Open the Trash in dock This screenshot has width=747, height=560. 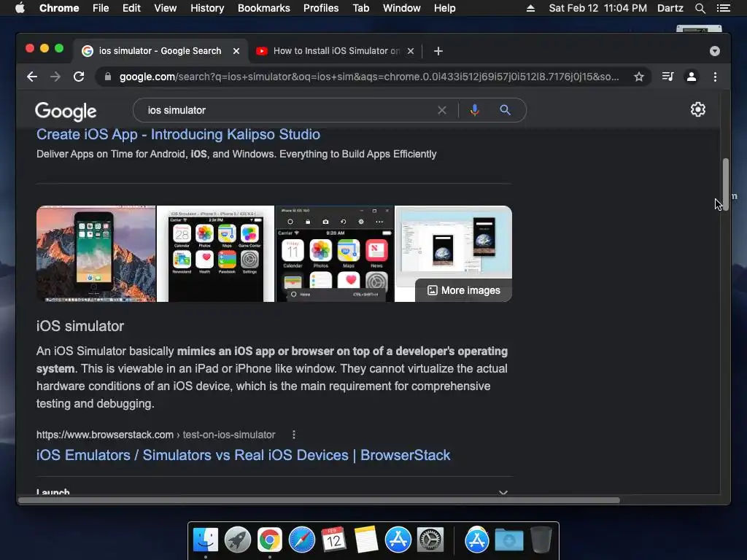click(541, 540)
